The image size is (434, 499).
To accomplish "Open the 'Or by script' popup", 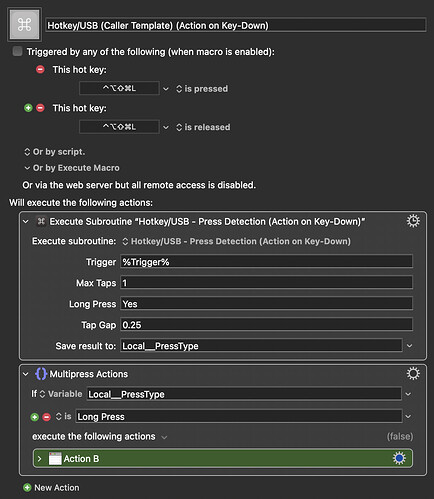I will 55,152.
